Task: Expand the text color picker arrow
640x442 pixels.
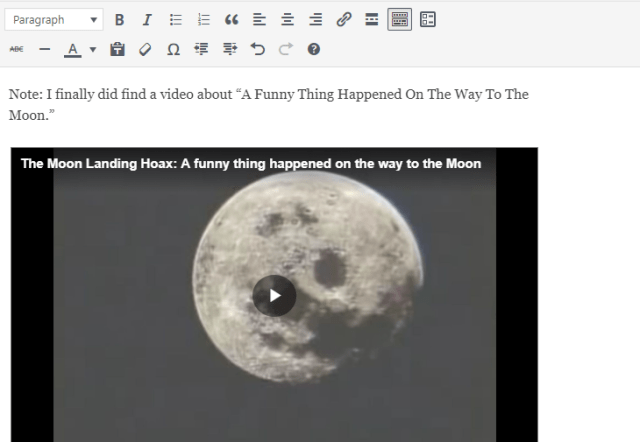Action: pos(93,48)
